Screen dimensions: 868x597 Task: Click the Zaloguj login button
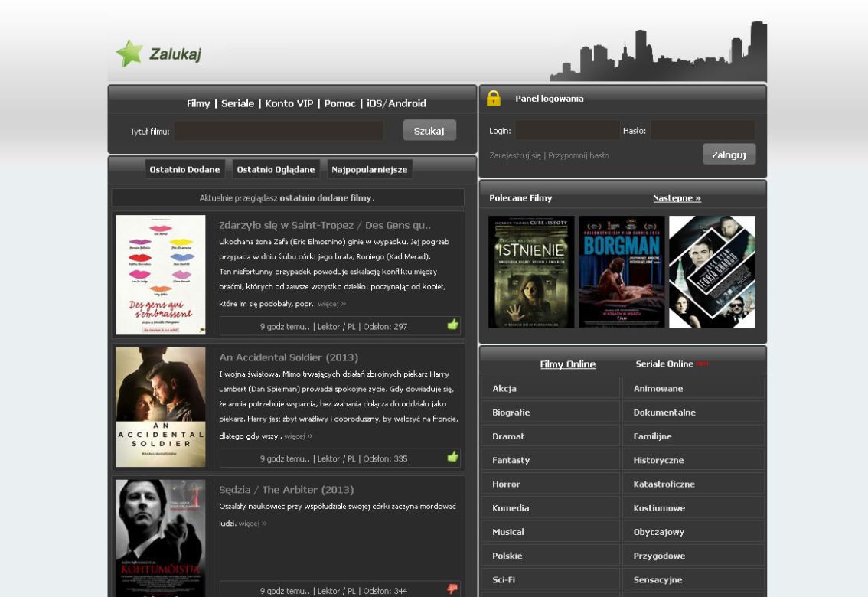[x=729, y=155]
